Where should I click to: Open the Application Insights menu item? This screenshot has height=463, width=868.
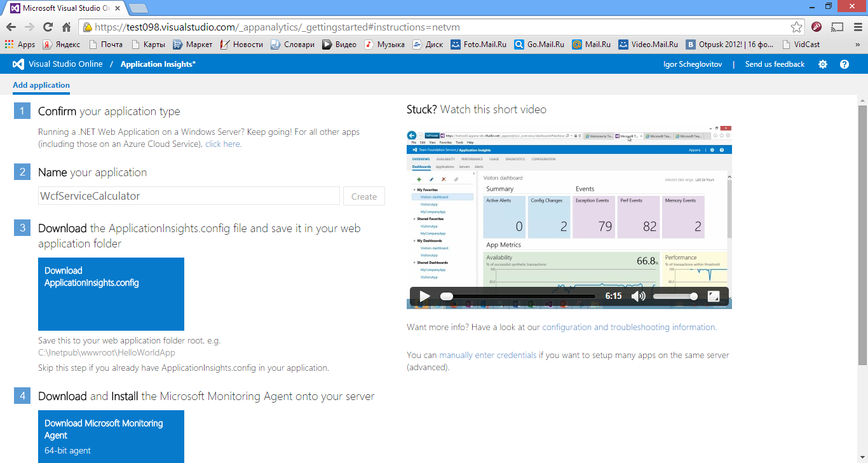point(158,64)
